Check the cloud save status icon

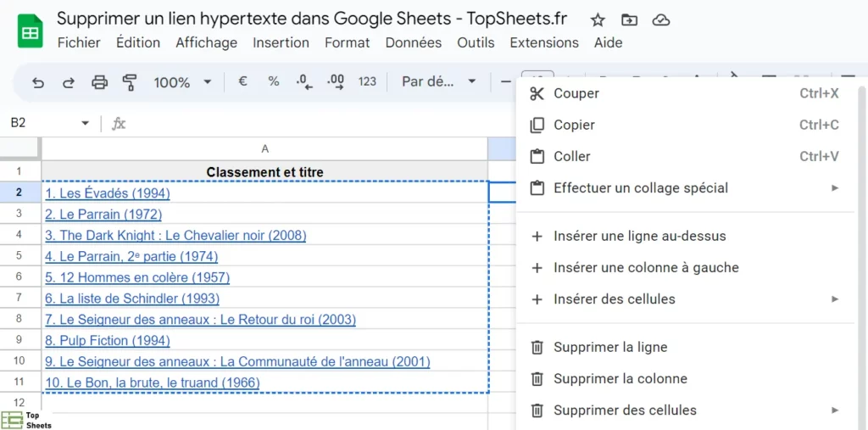661,20
